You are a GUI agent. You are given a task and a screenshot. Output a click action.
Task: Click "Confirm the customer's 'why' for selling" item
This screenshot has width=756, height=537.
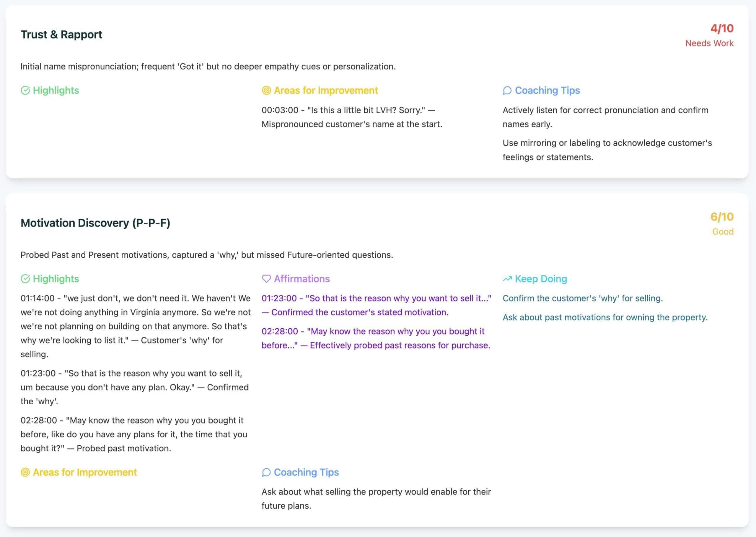[x=583, y=298]
